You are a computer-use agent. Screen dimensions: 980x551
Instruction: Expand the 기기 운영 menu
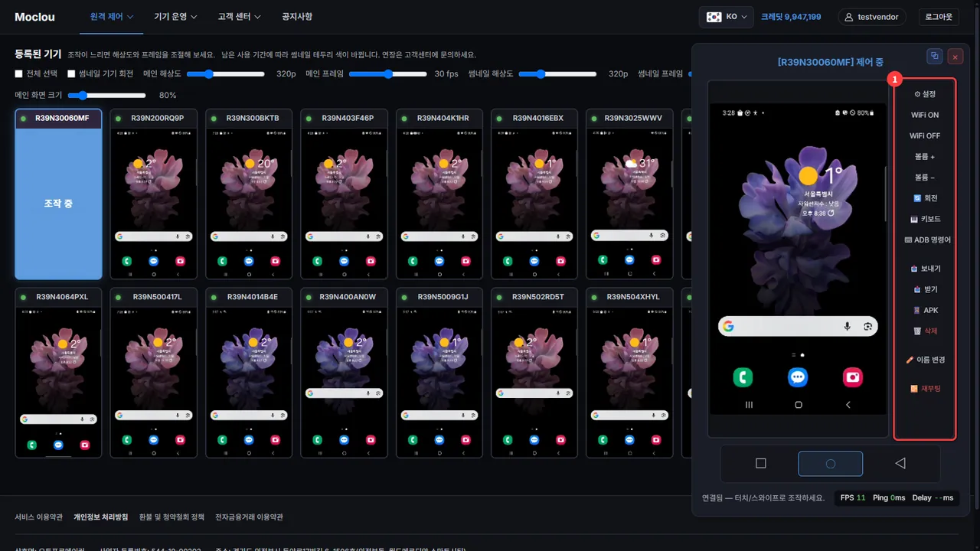tap(175, 17)
